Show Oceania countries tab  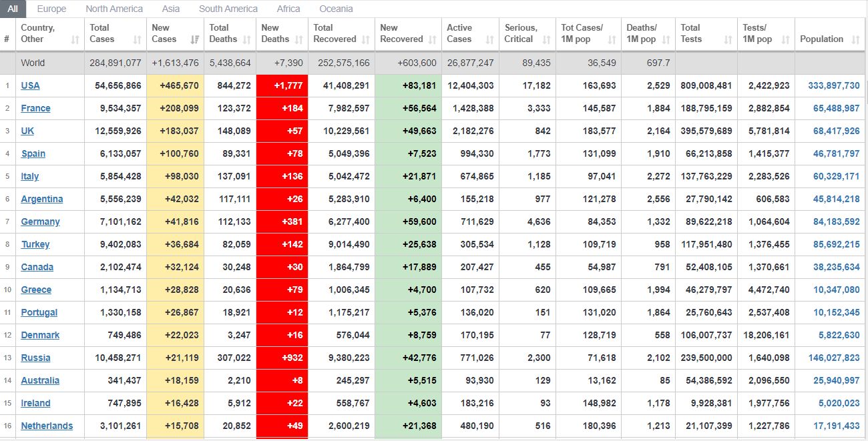(336, 9)
